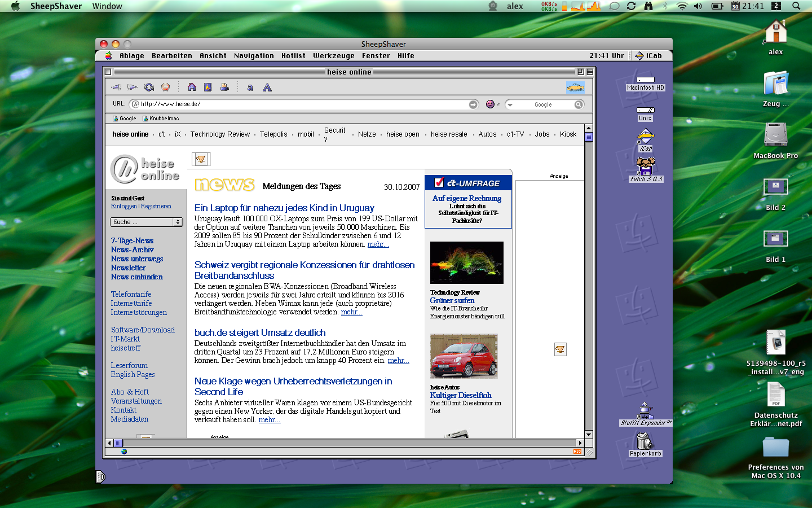Click the Print icon in the toolbar

(224, 87)
